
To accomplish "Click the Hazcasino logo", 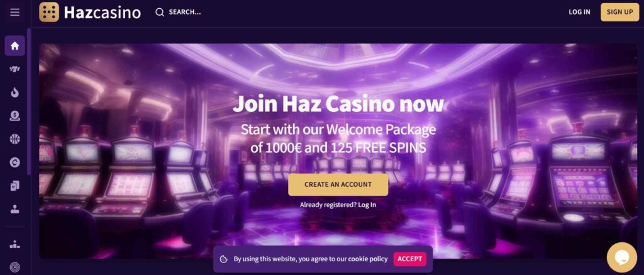I will [x=90, y=12].
